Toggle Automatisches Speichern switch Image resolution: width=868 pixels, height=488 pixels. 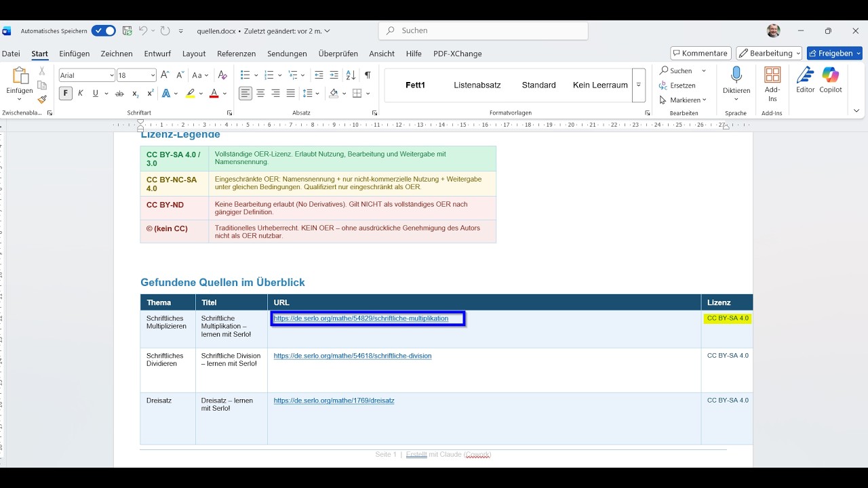[104, 31]
